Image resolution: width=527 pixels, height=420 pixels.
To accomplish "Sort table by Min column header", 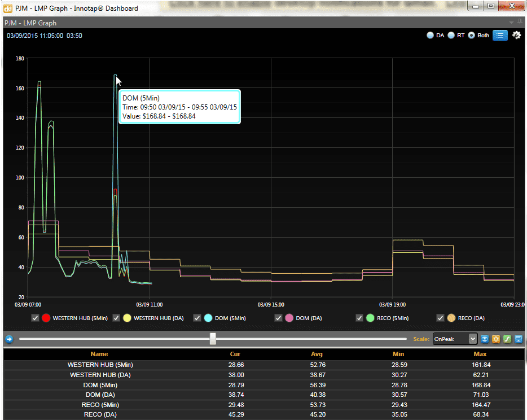I will pyautogui.click(x=398, y=354).
